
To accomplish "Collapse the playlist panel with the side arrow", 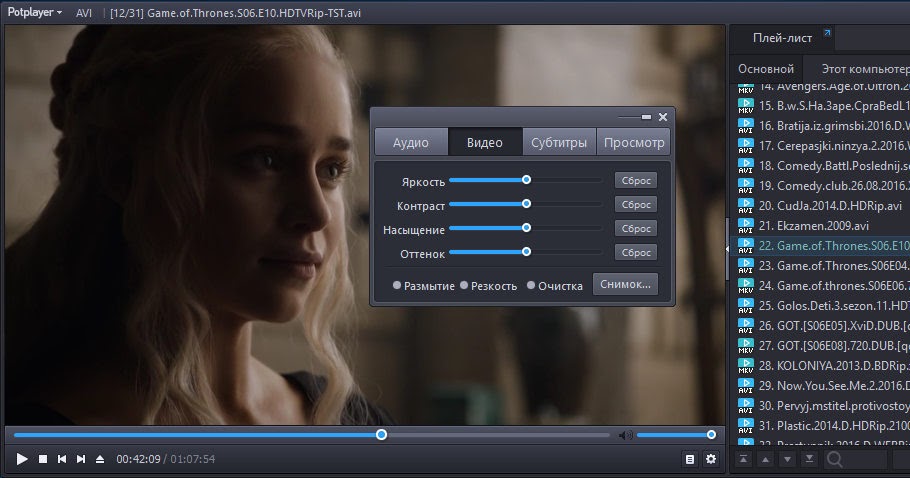I will tap(728, 248).
